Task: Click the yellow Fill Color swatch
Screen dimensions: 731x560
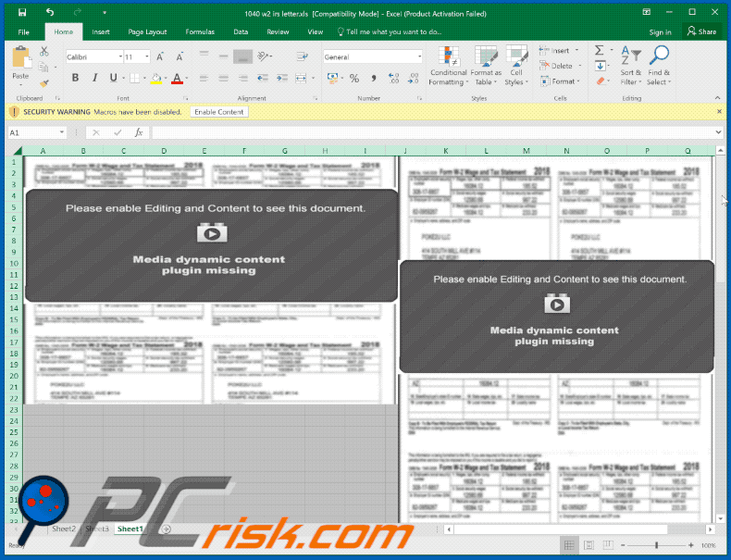Action: (x=156, y=79)
